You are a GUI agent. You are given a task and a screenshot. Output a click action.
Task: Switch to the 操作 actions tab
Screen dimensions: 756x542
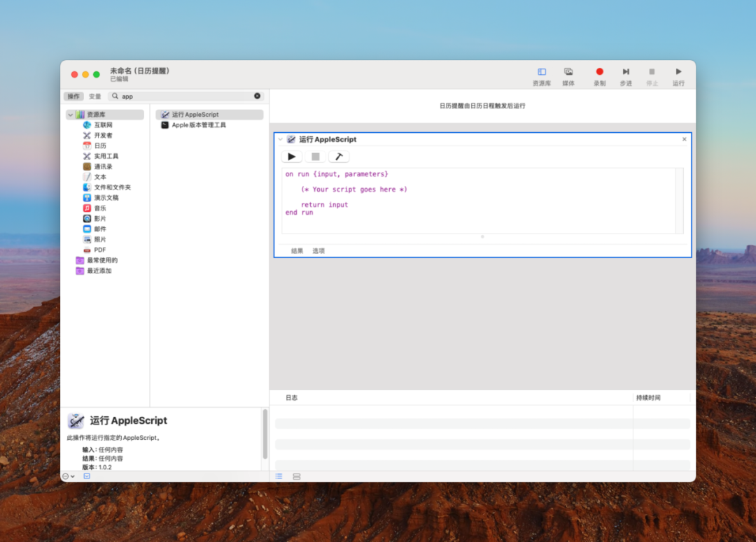point(73,97)
